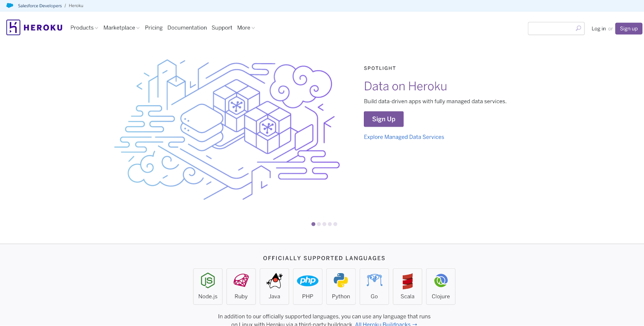Click the spotlight Sign Up button
The image size is (644, 326).
384,119
